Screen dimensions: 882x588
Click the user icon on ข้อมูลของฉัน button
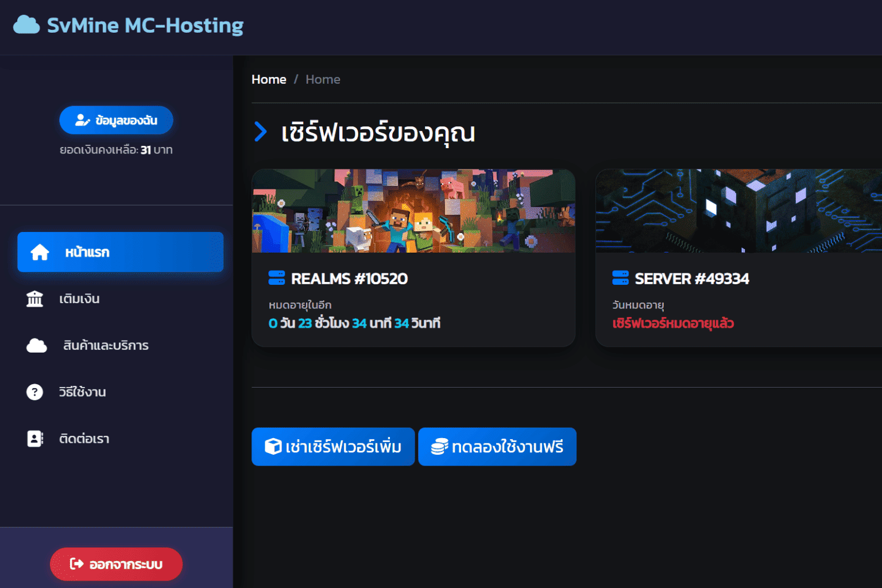pos(82,120)
